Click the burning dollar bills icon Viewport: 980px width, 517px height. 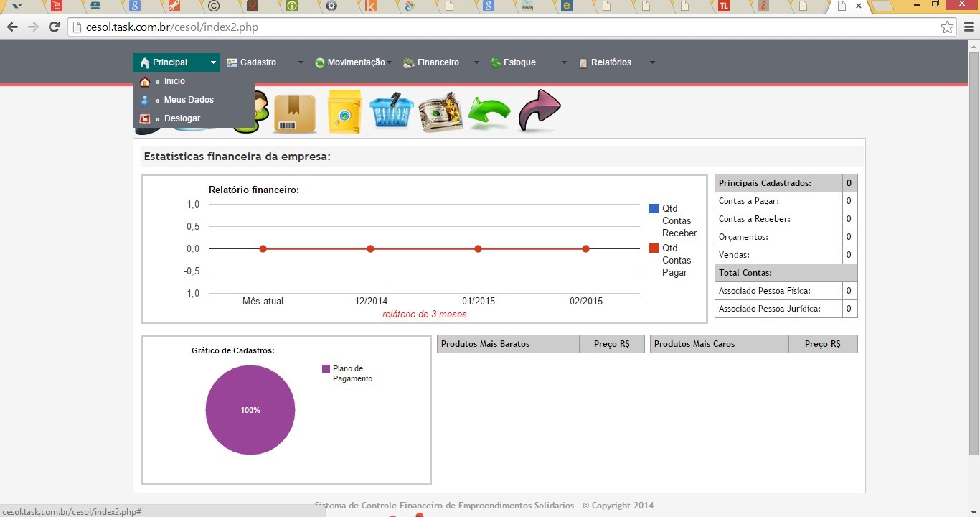pyautogui.click(x=440, y=112)
